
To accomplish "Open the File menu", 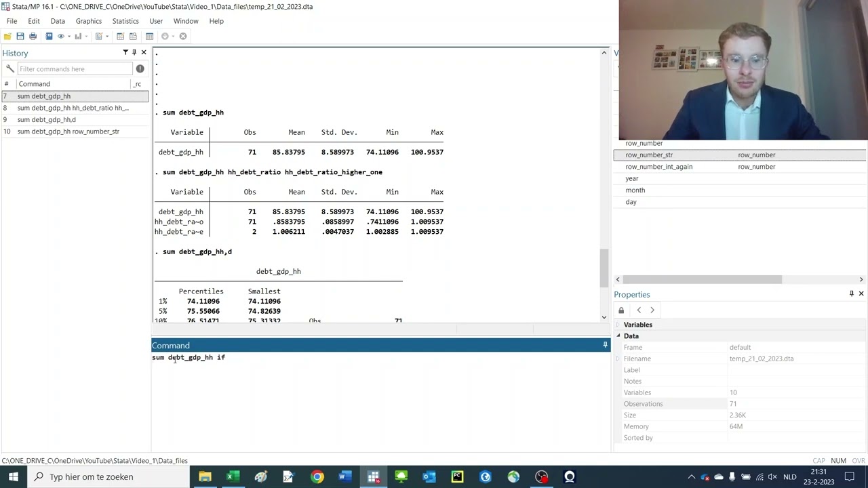I will pyautogui.click(x=12, y=21).
